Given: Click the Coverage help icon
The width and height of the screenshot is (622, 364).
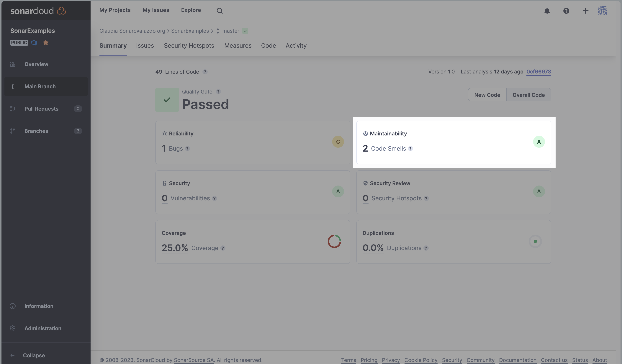Looking at the screenshot, I should point(223,248).
